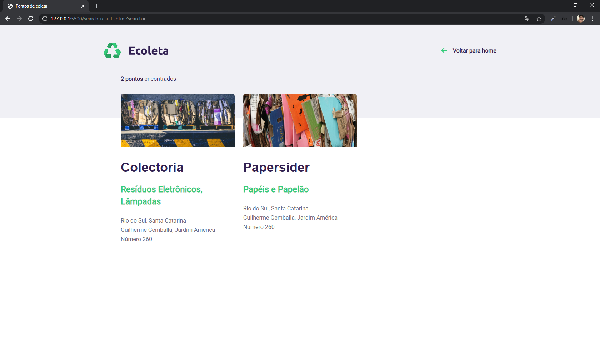Follow the Voltar para home link
This screenshot has width=600, height=364.
474,50
